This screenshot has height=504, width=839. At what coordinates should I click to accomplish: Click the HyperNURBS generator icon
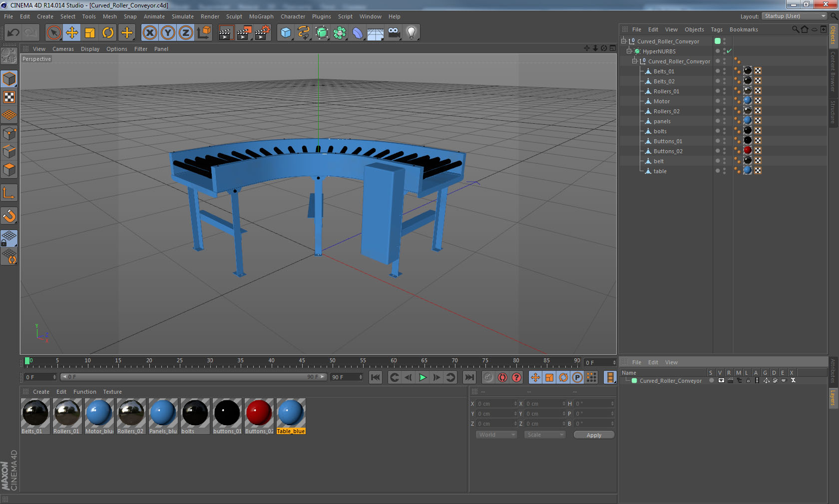tap(322, 33)
